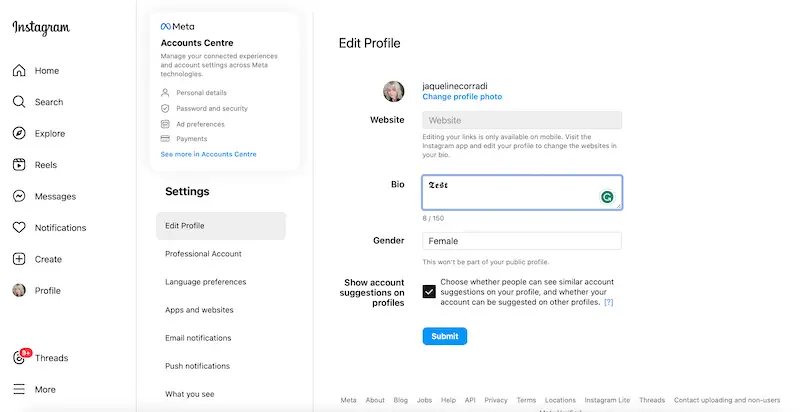Open the Gender selection field
Image resolution: width=800 pixels, height=412 pixels.
click(x=521, y=241)
